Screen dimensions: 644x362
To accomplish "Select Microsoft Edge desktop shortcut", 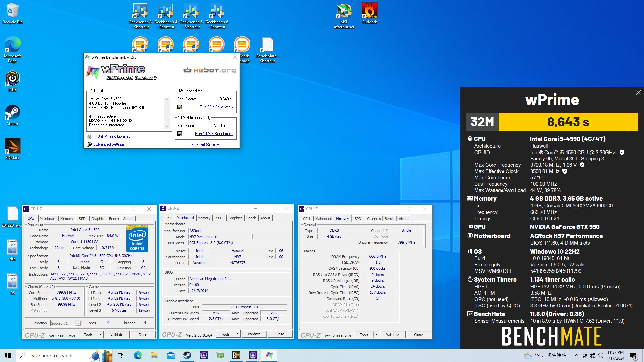I will 12,50.
